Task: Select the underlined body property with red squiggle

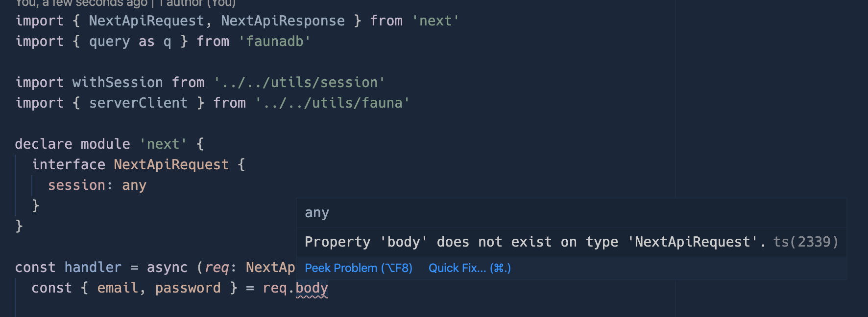Action: point(312,288)
